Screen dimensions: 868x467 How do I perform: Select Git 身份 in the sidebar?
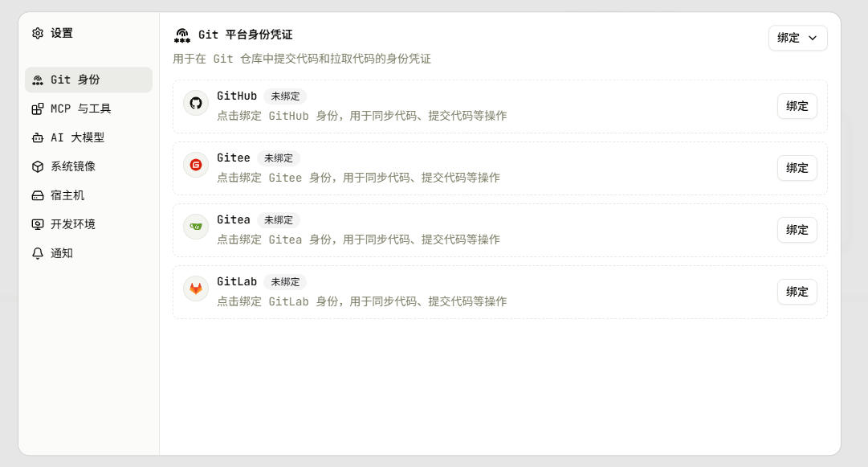pyautogui.click(x=88, y=80)
